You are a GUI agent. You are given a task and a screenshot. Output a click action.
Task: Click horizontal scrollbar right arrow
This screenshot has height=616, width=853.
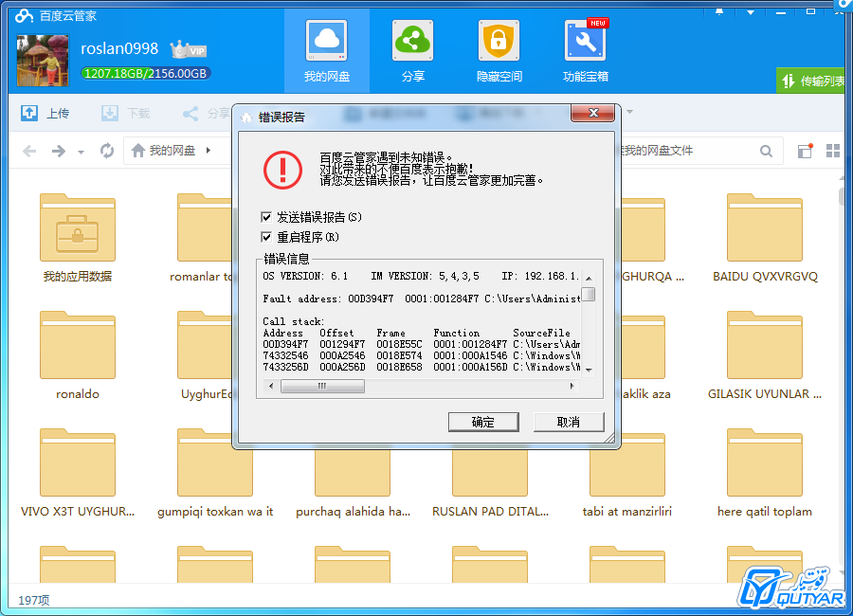tap(572, 386)
